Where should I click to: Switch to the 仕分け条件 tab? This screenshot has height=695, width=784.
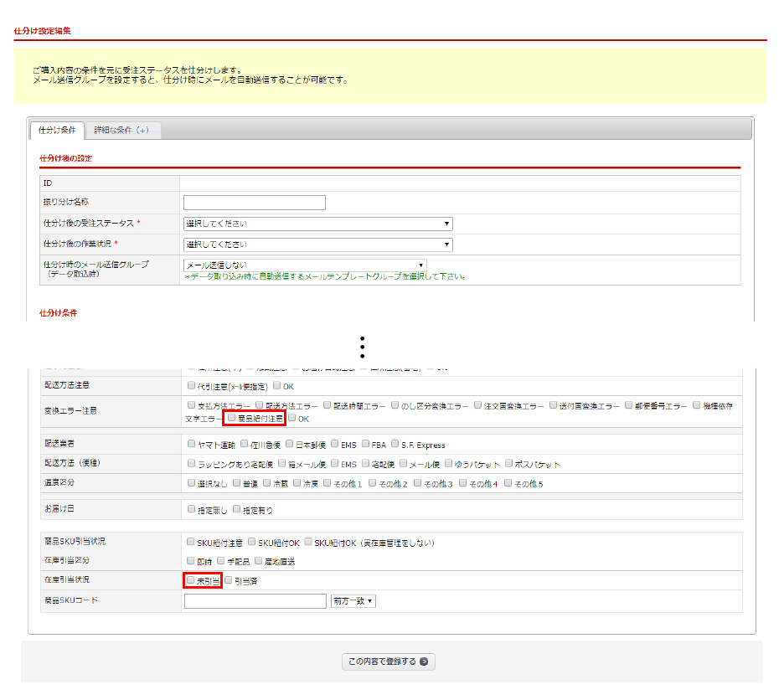[57, 130]
